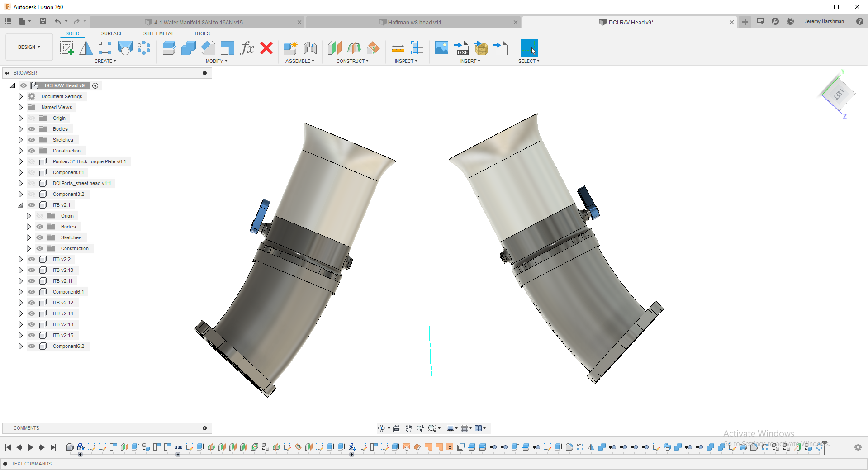
Task: Switch to the SHEET METAL tab
Action: (x=158, y=33)
